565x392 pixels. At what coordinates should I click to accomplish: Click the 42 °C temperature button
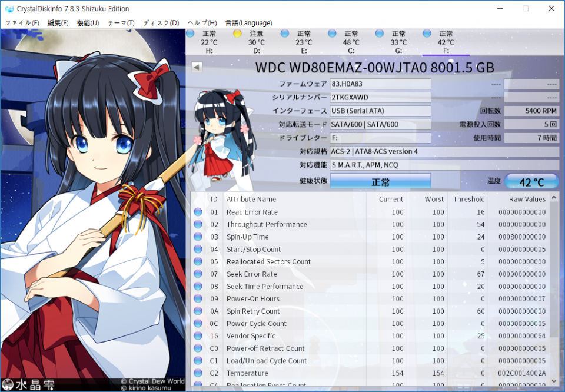coord(531,181)
